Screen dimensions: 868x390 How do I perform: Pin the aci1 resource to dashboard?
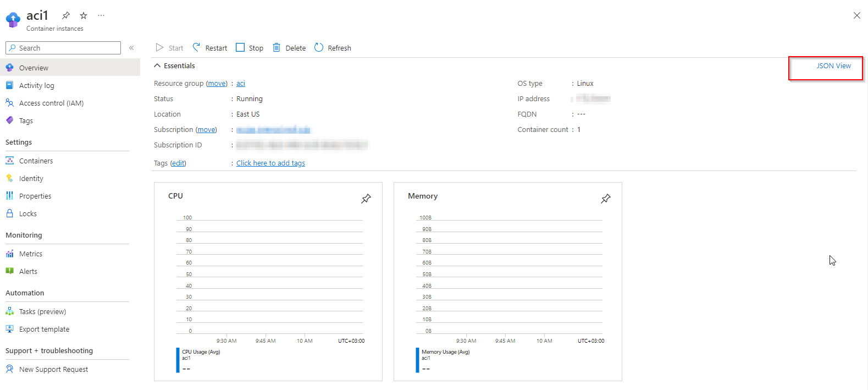(x=66, y=15)
